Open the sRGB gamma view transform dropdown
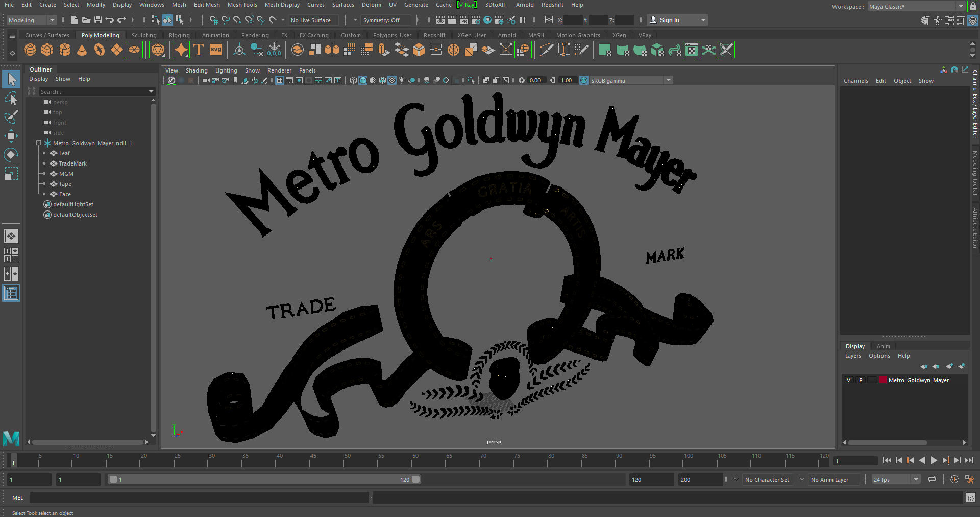Screen dimensions: 980x517 click(631, 80)
